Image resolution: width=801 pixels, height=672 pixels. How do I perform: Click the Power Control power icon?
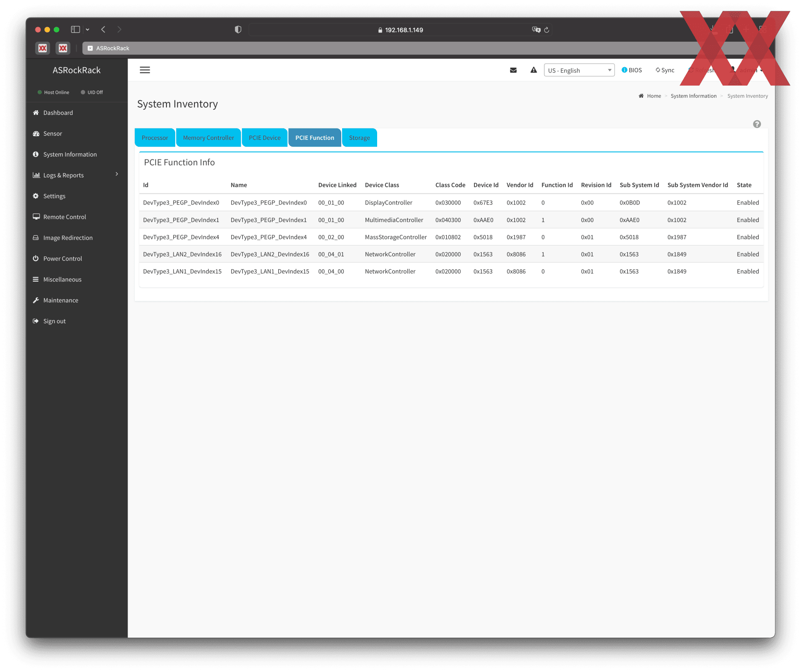pos(36,258)
